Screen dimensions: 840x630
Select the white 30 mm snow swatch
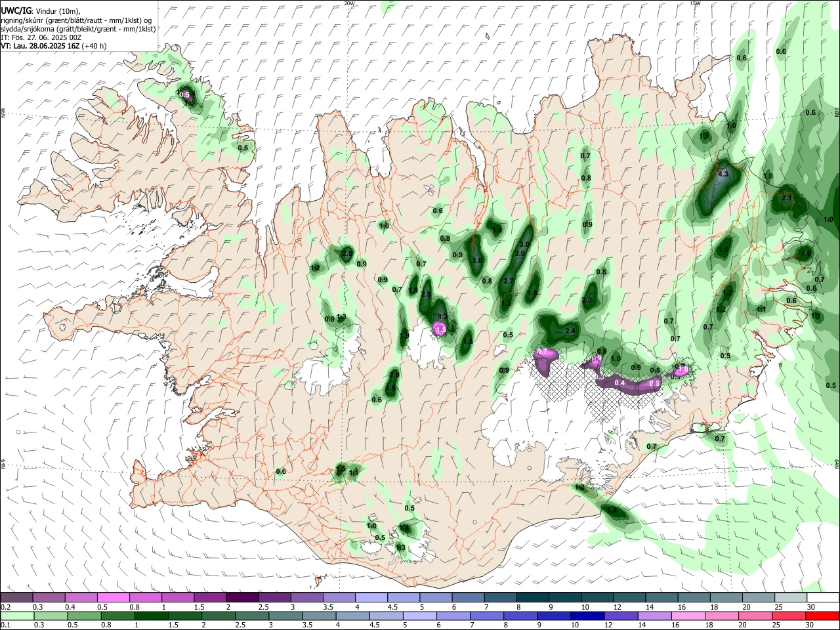[823, 598]
